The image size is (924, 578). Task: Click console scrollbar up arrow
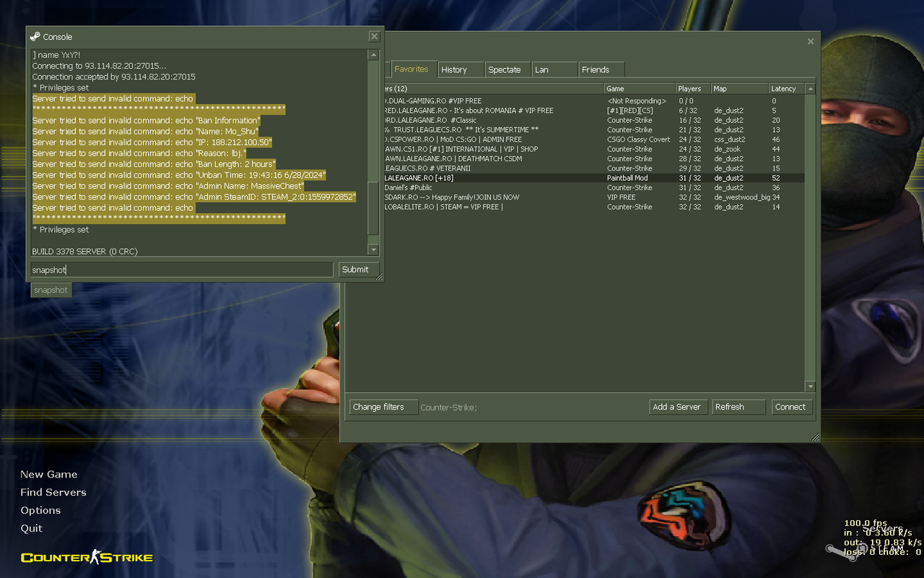373,55
